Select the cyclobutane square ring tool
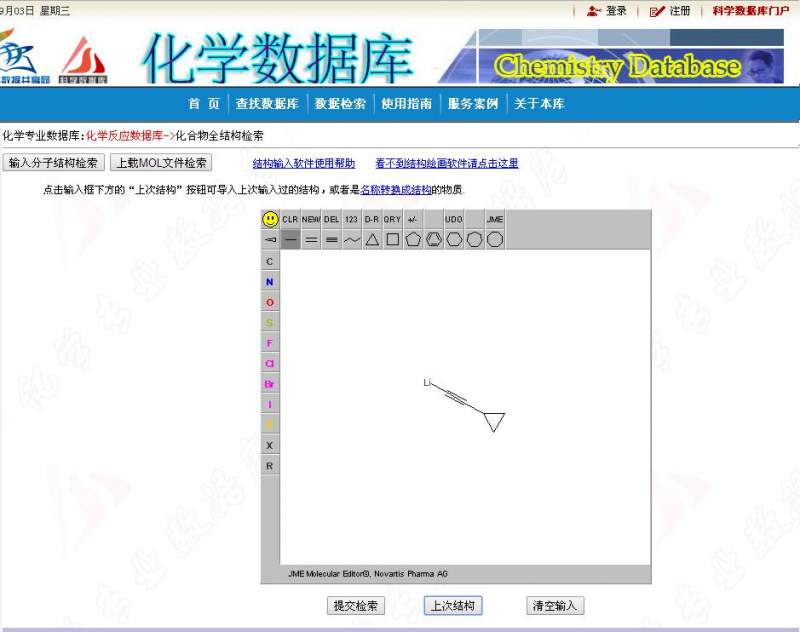 (x=392, y=239)
